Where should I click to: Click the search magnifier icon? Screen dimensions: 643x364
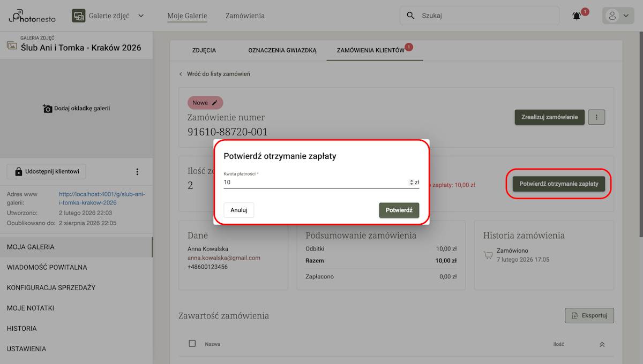point(411,16)
